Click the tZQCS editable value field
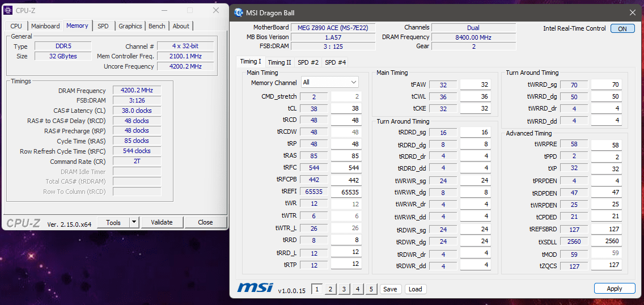This screenshot has height=305, width=644. (x=606, y=265)
